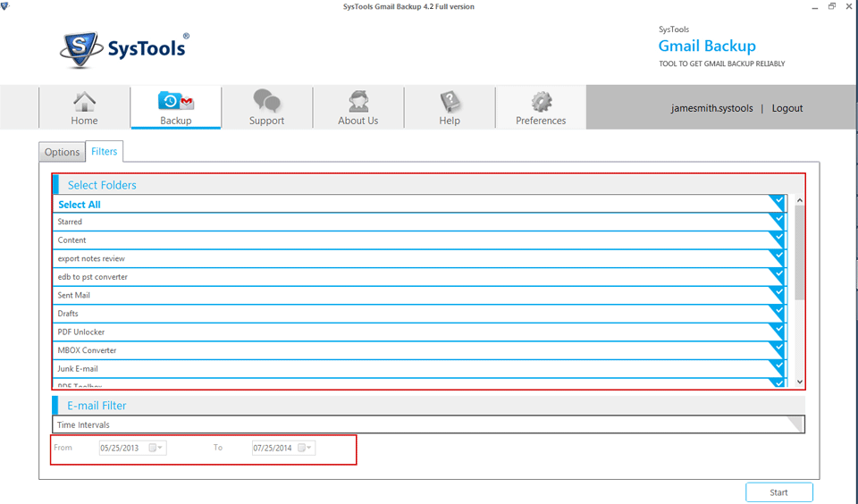Collapse the Time Intervals expander triangle

click(795, 424)
